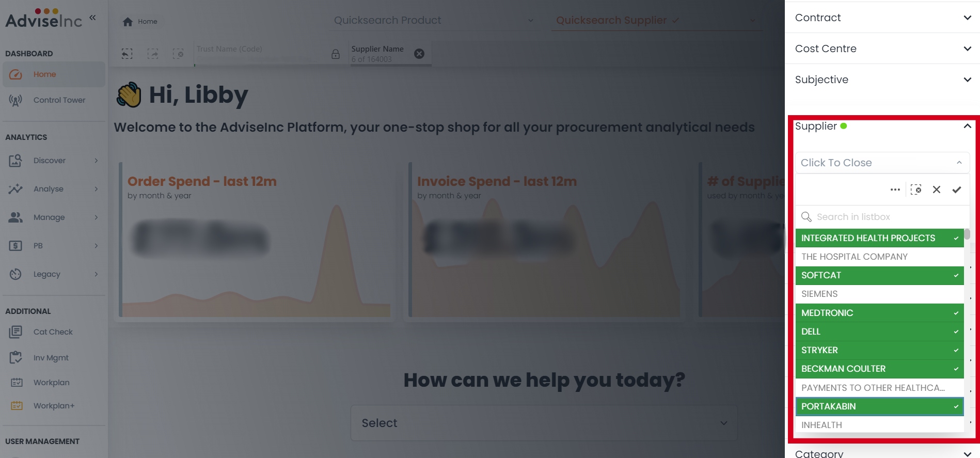The width and height of the screenshot is (980, 458).
Task: Click the Click To Close dropdown
Action: (882, 163)
